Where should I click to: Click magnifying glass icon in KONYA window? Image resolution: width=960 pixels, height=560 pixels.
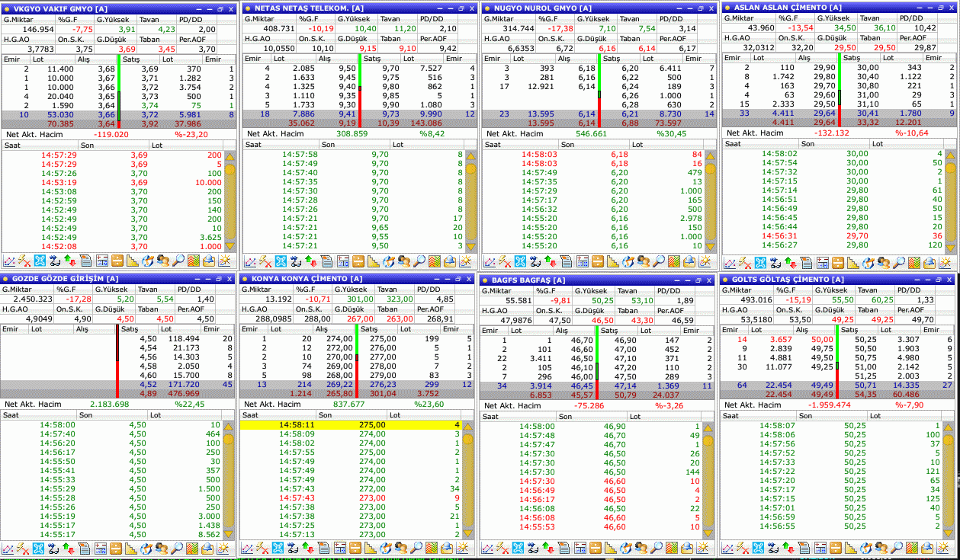click(418, 548)
